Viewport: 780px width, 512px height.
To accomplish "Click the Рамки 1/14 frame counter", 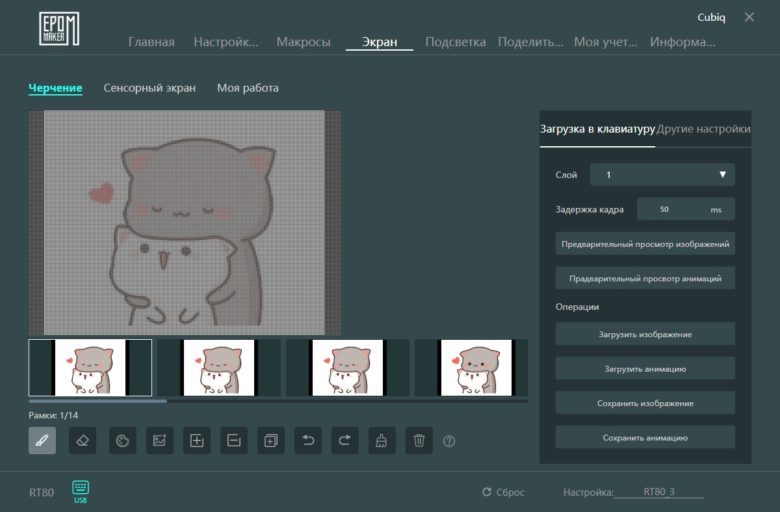I will tap(53, 415).
